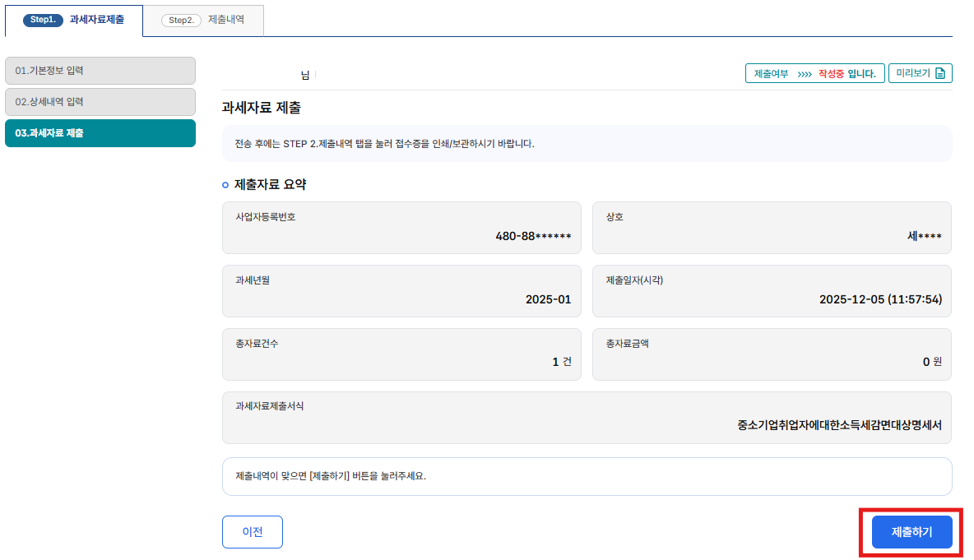Click the blue circle bullet beside 제출자료 요약

[226, 185]
